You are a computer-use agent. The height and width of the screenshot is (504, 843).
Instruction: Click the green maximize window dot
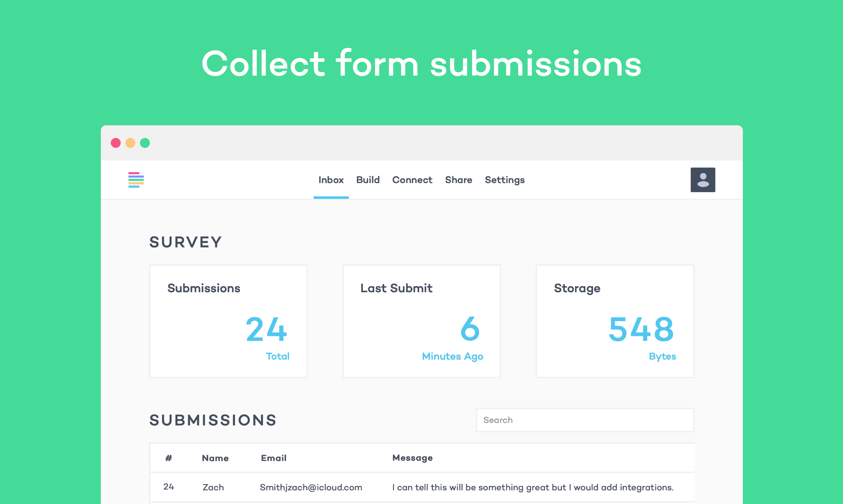[145, 143]
